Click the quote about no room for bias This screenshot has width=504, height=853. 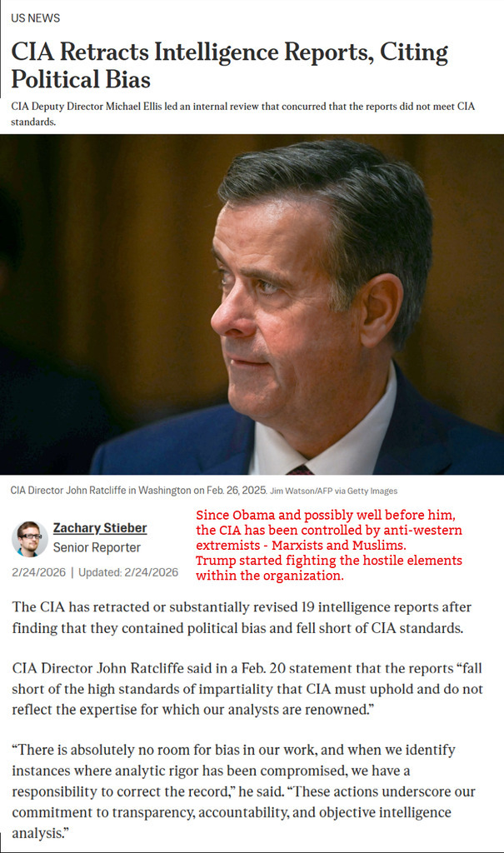coord(244,791)
